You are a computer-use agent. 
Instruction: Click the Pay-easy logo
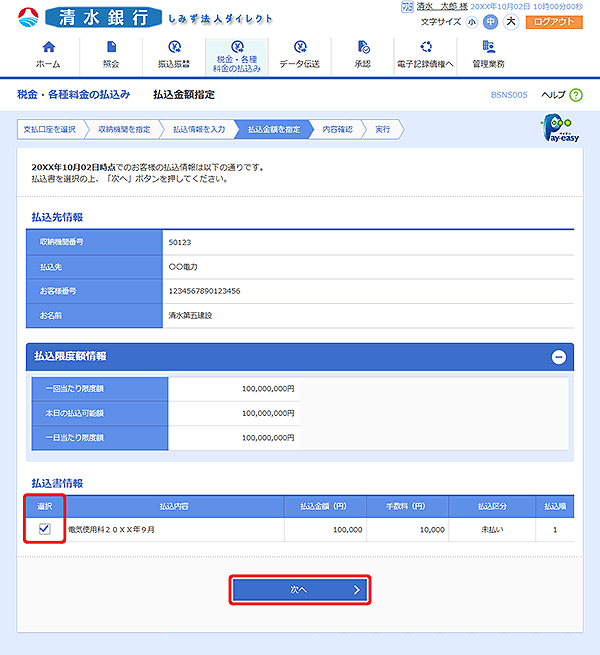[x=555, y=130]
